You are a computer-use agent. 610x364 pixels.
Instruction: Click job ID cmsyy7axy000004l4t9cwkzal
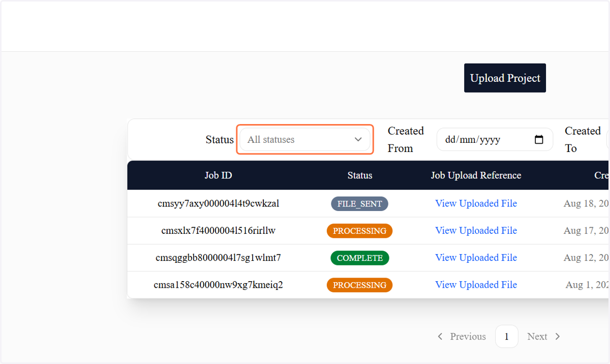pyautogui.click(x=219, y=203)
